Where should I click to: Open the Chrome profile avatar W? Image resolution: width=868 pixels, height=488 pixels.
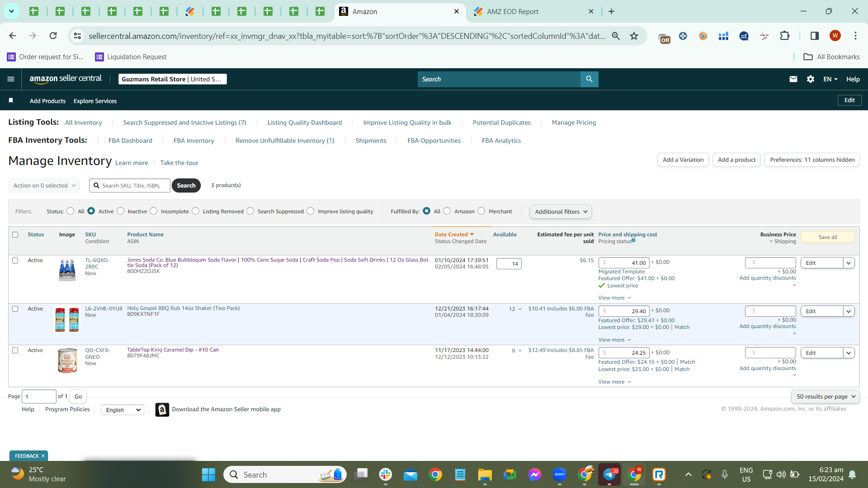835,36
